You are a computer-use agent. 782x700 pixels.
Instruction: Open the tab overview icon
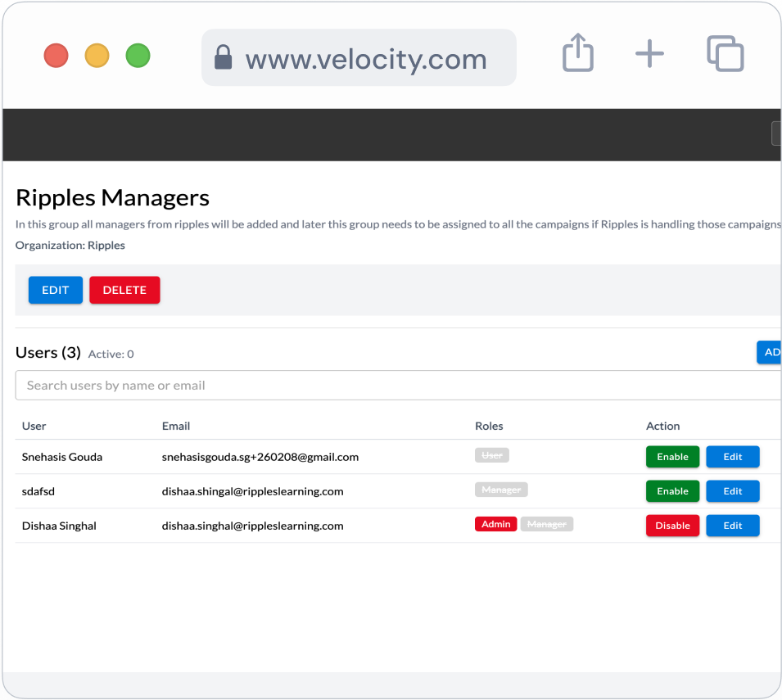pos(725,55)
